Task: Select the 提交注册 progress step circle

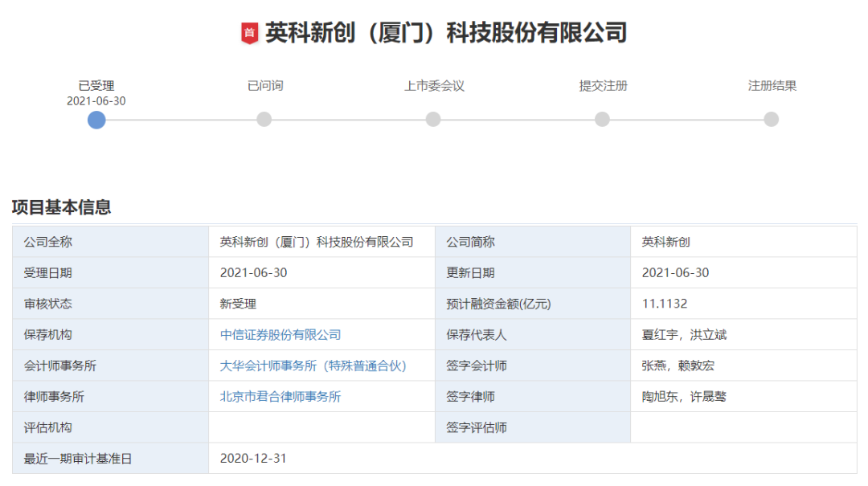Action: click(602, 120)
